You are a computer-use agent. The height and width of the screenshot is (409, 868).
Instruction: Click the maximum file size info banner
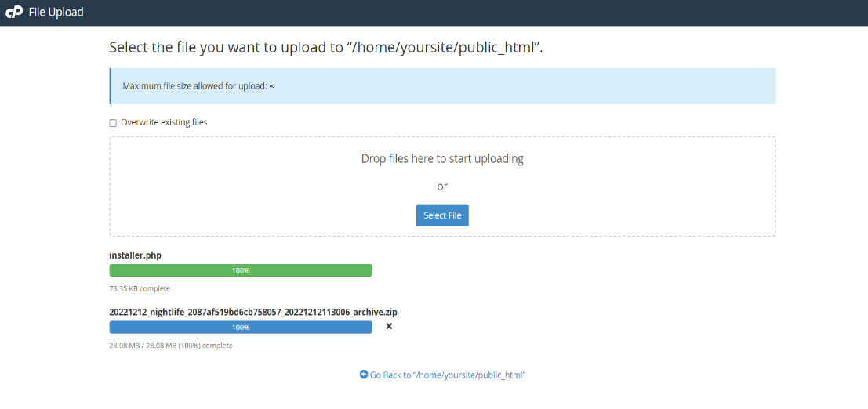[442, 86]
